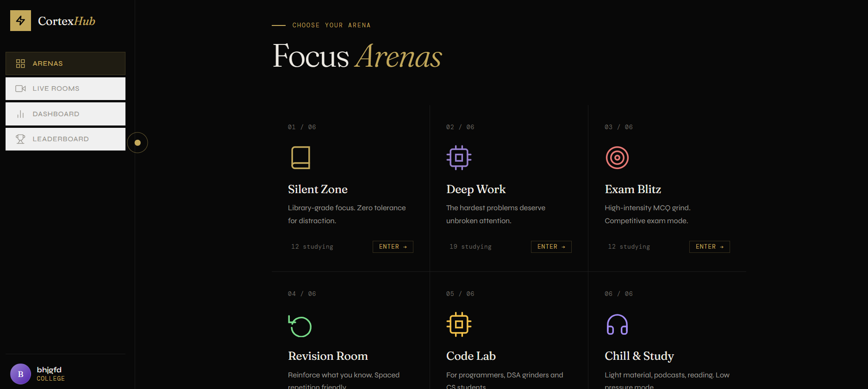The image size is (868, 389).
Task: Click the red target icon on Exam Blitz
Action: [x=617, y=157]
